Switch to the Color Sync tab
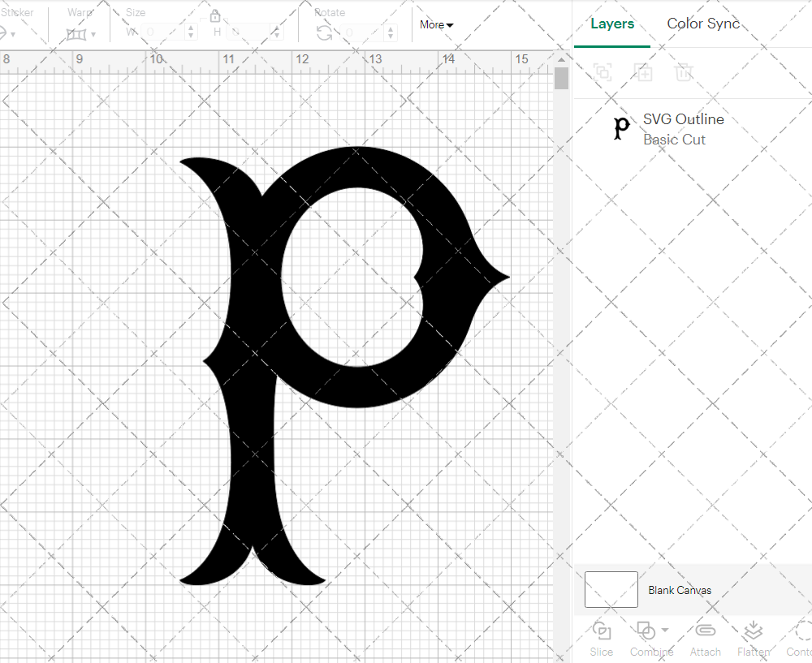 click(x=703, y=24)
